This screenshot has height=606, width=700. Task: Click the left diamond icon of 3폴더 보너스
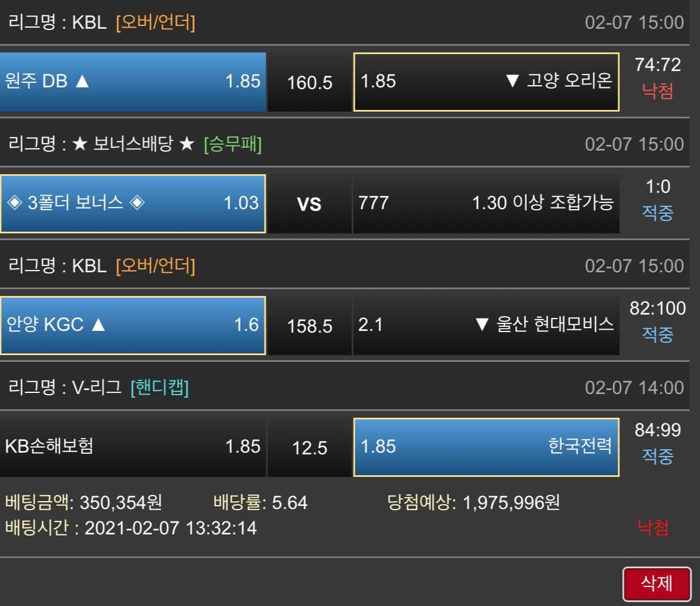click(x=14, y=202)
